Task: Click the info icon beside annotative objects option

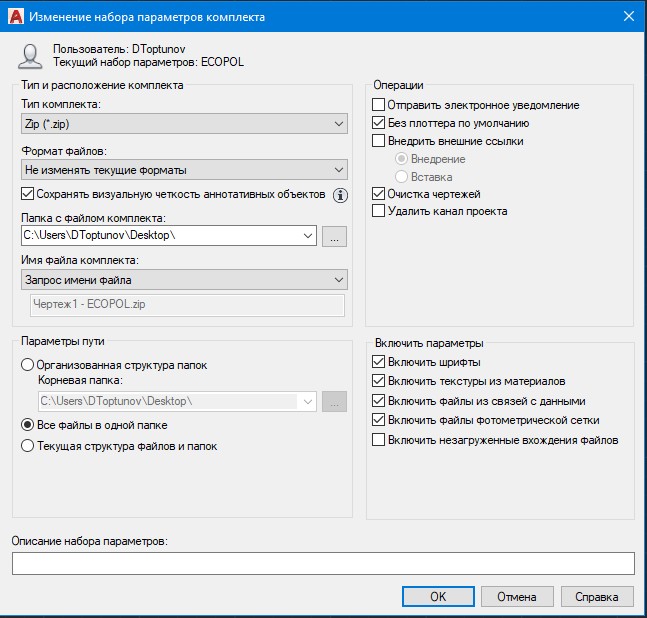Action: (340, 195)
